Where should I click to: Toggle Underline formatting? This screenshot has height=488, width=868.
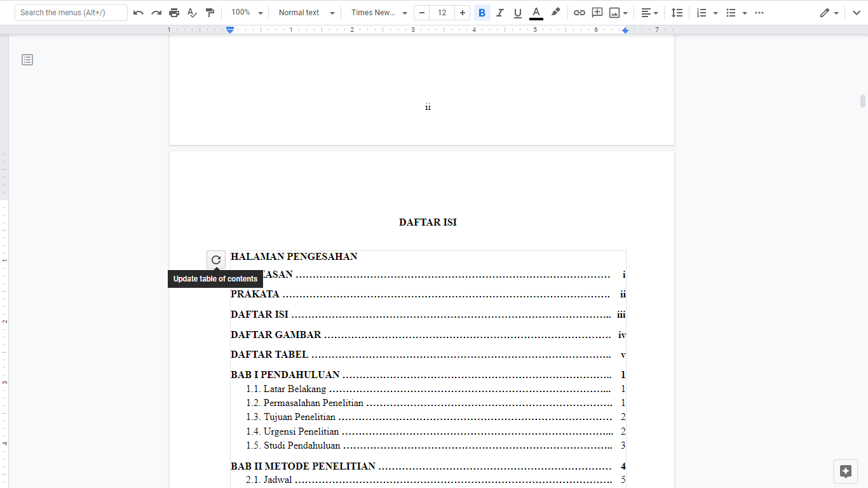coord(517,13)
